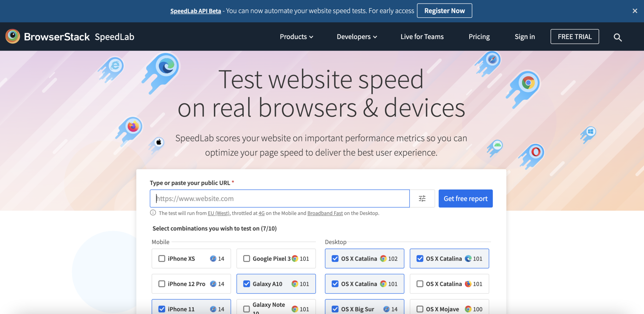
Task: Open the SpeedLab API Beta link
Action: tap(196, 11)
